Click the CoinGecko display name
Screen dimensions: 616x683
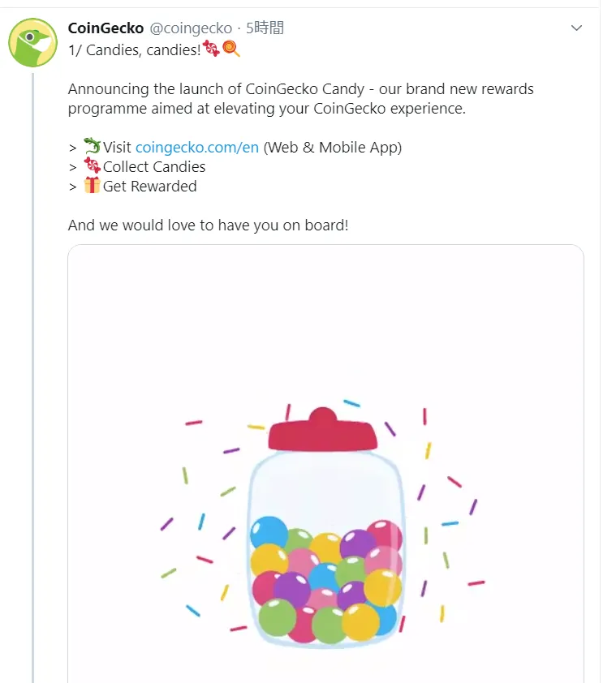pyautogui.click(x=106, y=28)
